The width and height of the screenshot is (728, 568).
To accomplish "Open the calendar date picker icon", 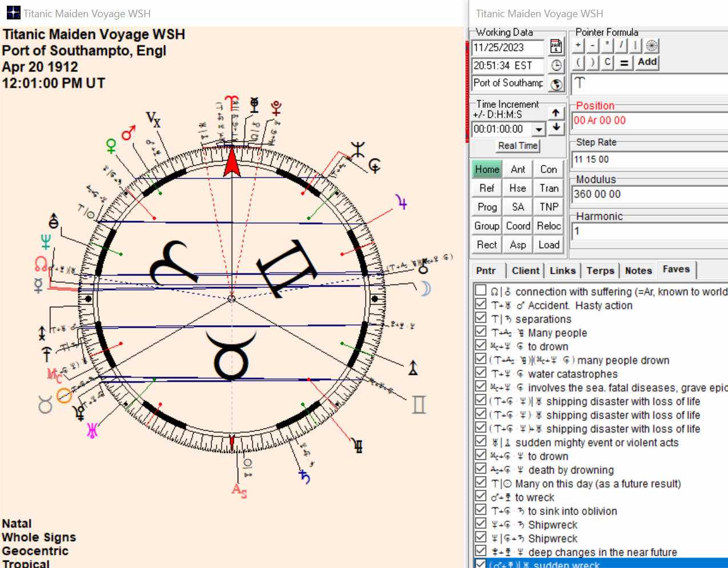I will pos(556,47).
